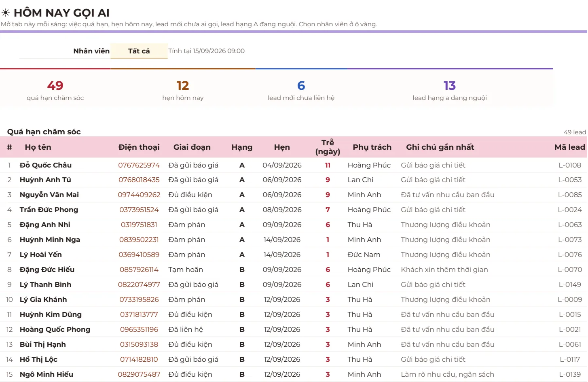Select the name Ngô Minh Hiếu

pos(47,374)
